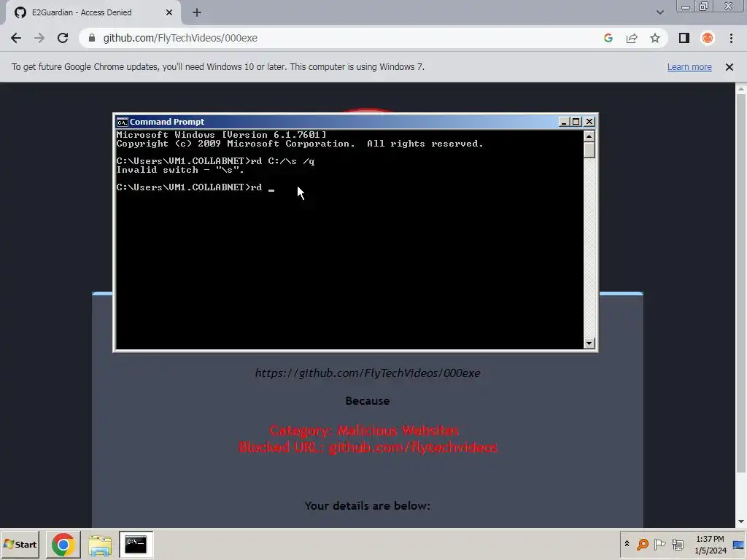Click the Command Prompt scrollbar up arrow
The height and width of the screenshot is (560, 747).
coord(589,136)
